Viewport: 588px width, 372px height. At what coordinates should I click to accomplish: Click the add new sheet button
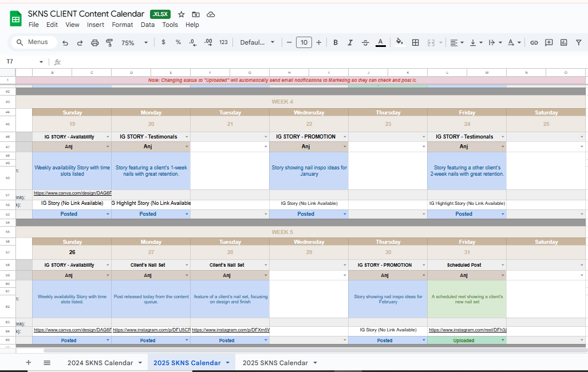click(29, 363)
